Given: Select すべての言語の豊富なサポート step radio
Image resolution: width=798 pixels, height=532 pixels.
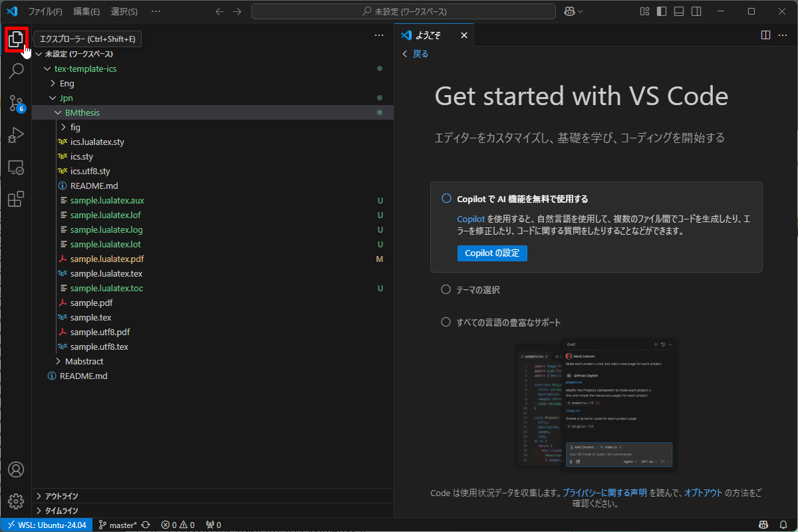Looking at the screenshot, I should (x=446, y=322).
